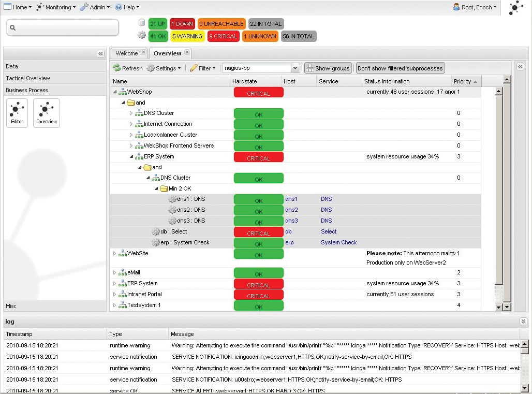Click the Refresh icon in the toolbar
The height and width of the screenshot is (394, 532).
(x=116, y=68)
